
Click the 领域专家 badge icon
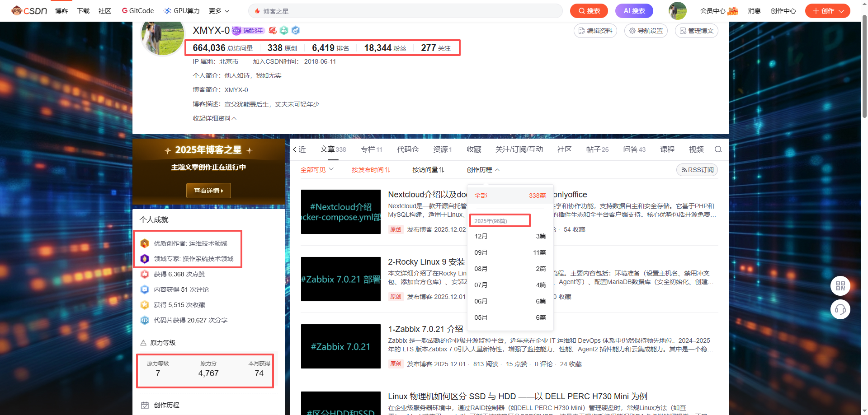(x=145, y=259)
